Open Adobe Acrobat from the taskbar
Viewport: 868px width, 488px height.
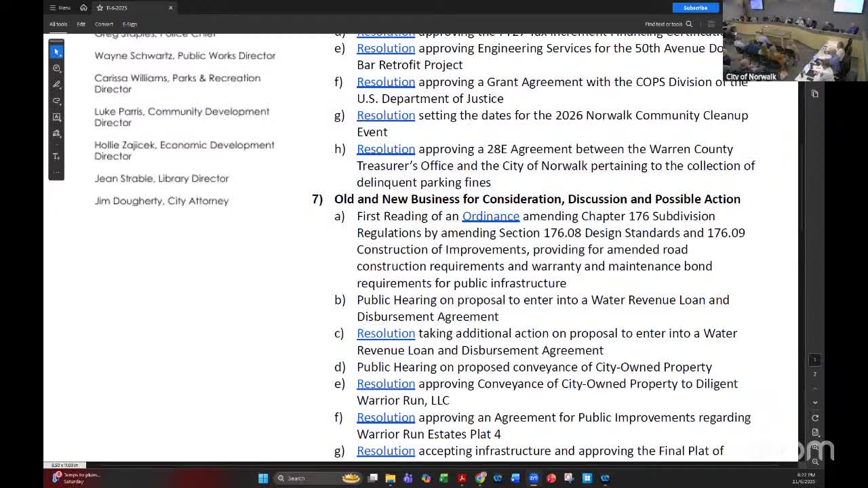tap(462, 479)
